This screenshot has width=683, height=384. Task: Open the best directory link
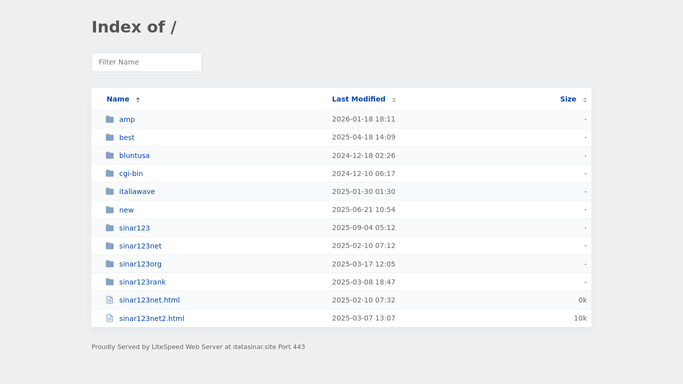127,138
